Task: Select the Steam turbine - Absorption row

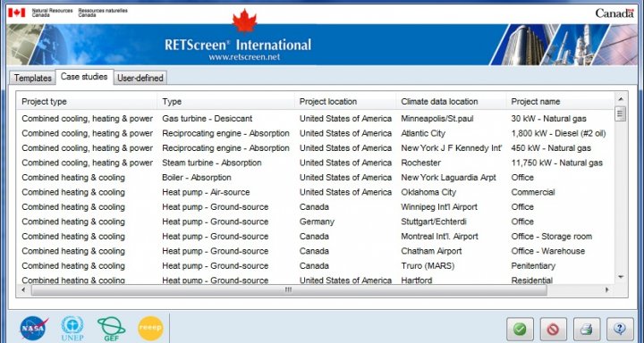Action: [x=316, y=163]
